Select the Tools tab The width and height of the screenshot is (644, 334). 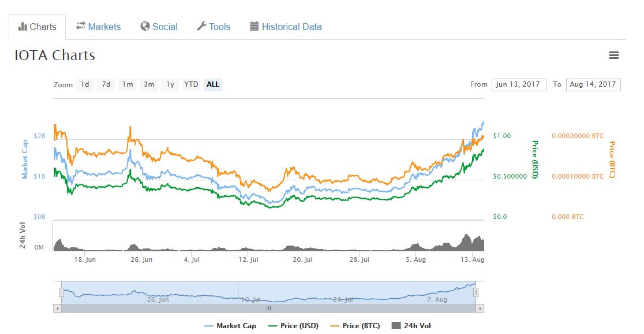tap(214, 27)
